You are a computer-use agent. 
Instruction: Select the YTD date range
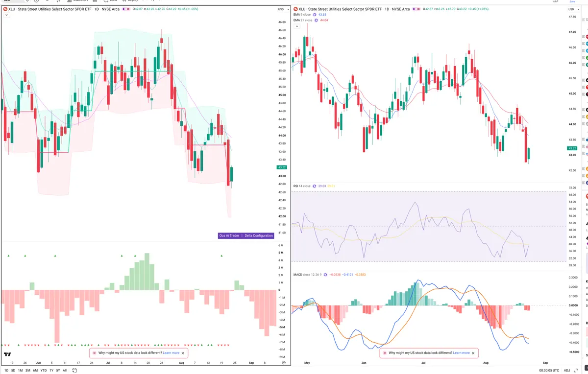pos(44,370)
